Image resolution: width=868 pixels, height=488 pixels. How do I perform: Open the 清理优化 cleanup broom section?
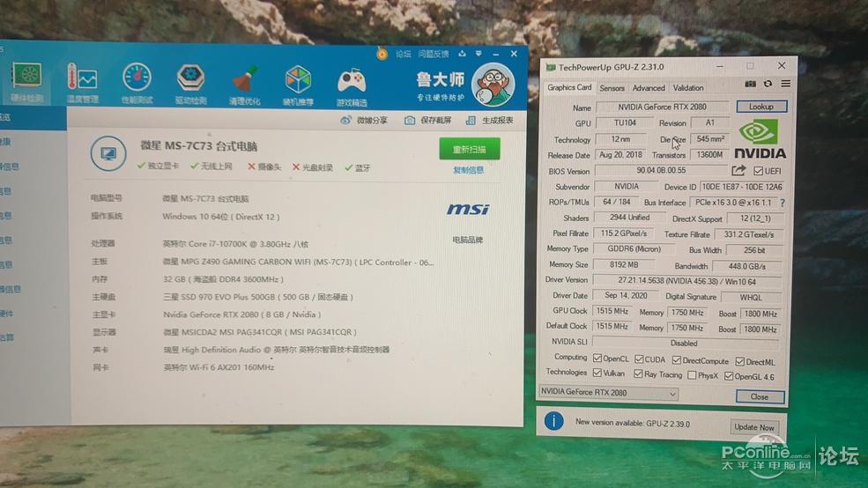[244, 85]
